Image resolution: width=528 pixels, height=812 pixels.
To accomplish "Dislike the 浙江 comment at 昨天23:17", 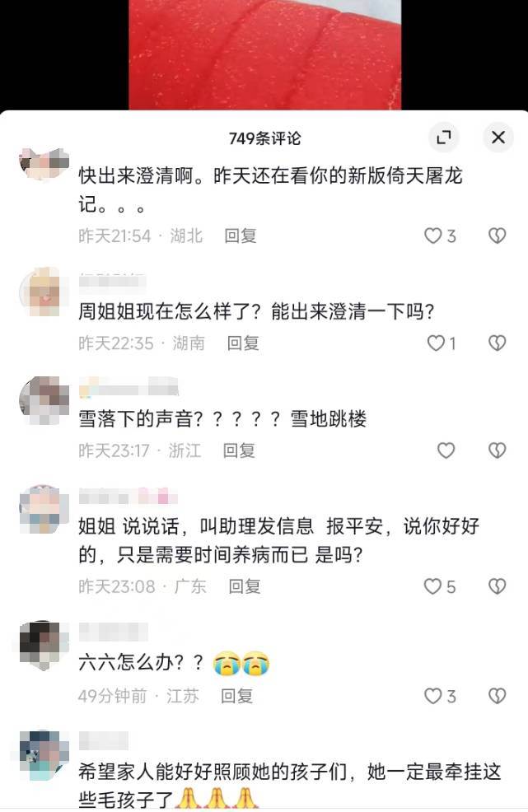I will click(x=497, y=450).
